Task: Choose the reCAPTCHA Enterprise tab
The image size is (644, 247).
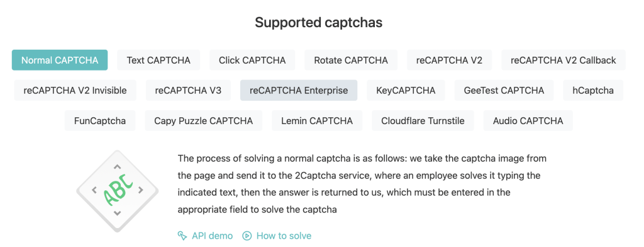Action: point(299,91)
